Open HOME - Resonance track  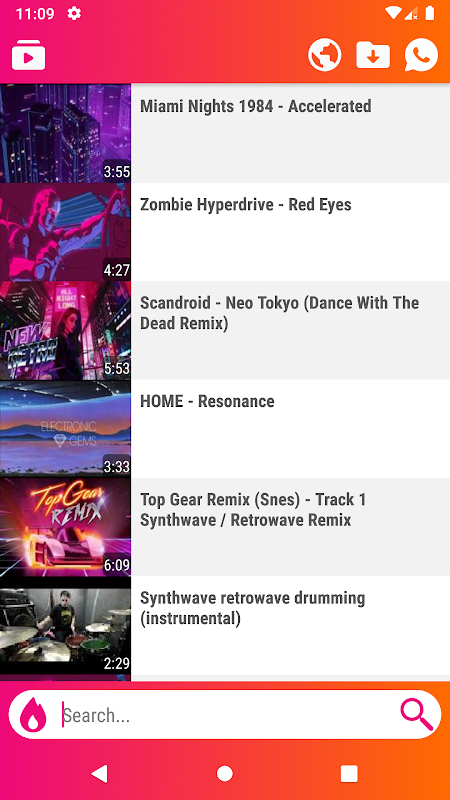225,429
